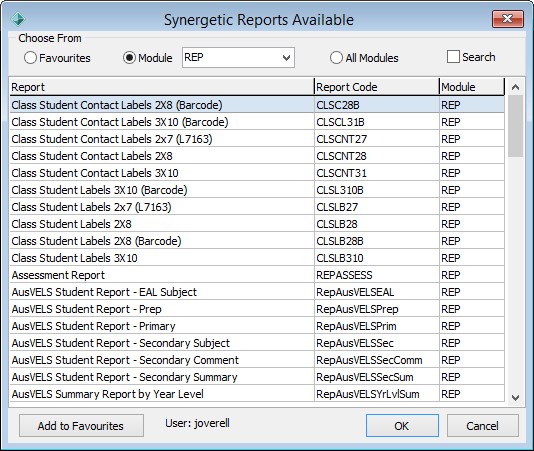This screenshot has width=534, height=451.
Task: Click report code RepAusVELSPrim cell
Action: (x=377, y=326)
